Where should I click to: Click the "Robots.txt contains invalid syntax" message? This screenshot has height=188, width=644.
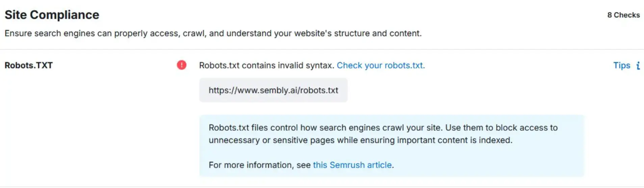pos(266,65)
